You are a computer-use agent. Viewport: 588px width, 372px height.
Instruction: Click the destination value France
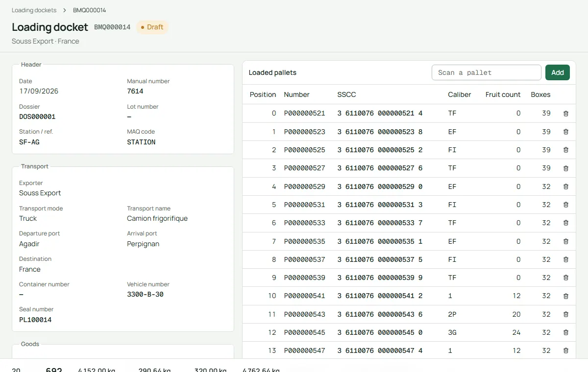(x=30, y=270)
